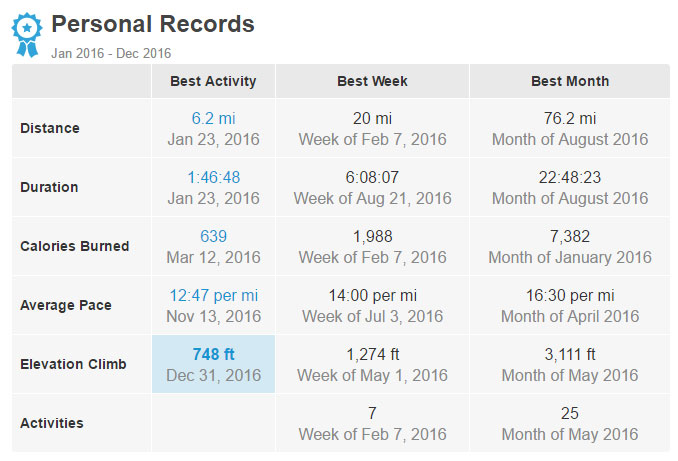
Task: Open the 12:47 per mi pace activity
Action: (x=214, y=295)
